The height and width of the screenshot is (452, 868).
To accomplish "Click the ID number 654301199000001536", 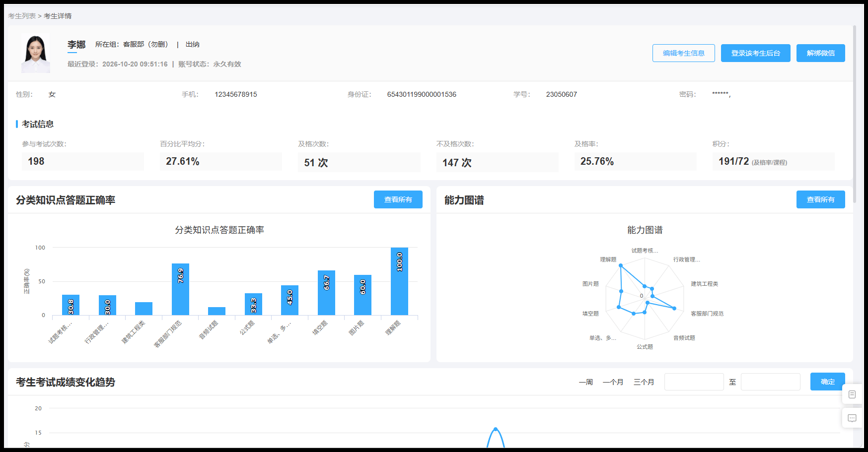I will click(422, 94).
